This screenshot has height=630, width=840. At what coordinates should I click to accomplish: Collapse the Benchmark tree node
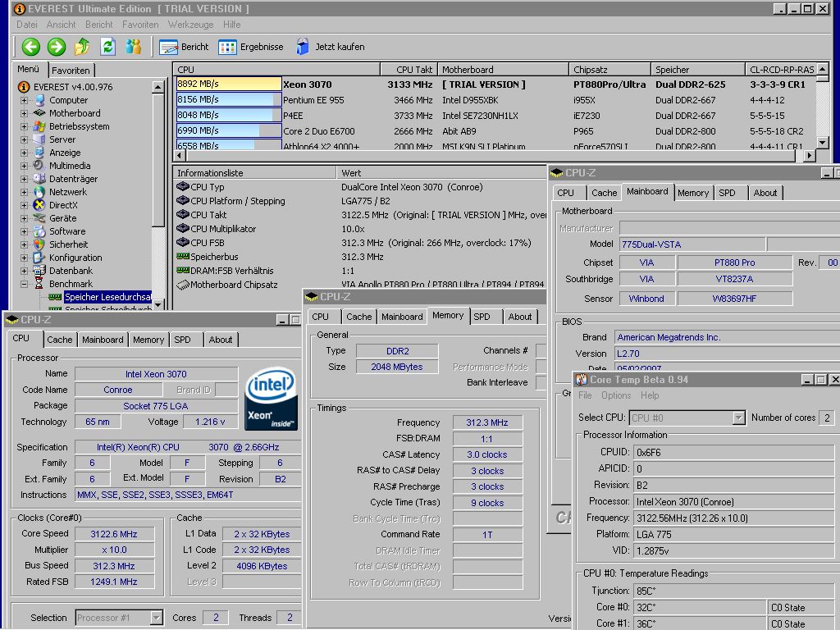(25, 284)
